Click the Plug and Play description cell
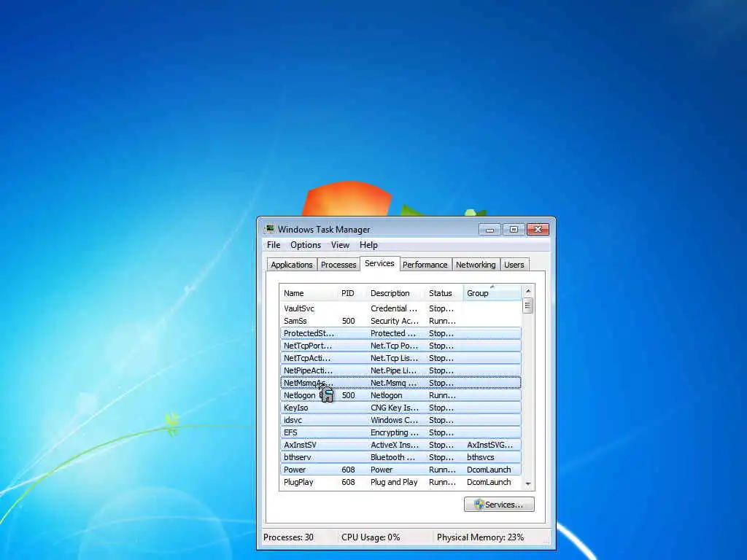 point(394,482)
